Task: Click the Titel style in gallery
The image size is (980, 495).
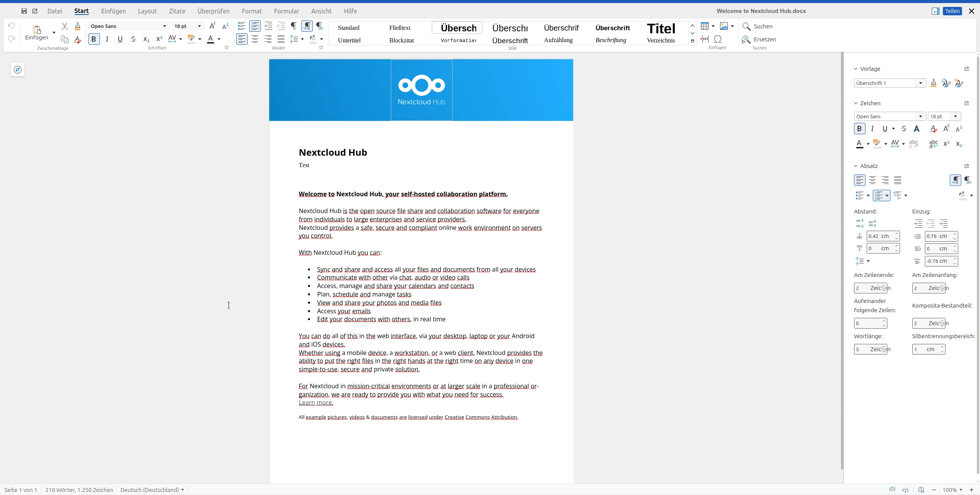Action: 661,28
